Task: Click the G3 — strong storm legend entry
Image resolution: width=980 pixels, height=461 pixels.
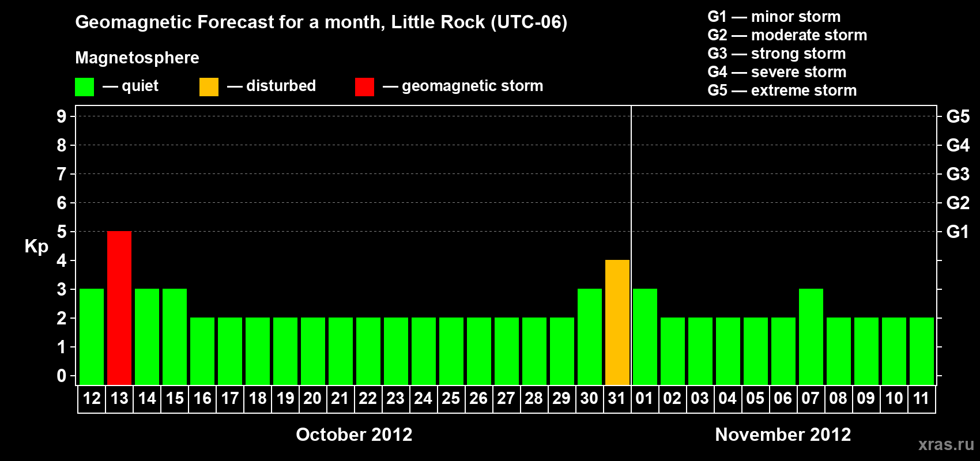Action: point(777,54)
